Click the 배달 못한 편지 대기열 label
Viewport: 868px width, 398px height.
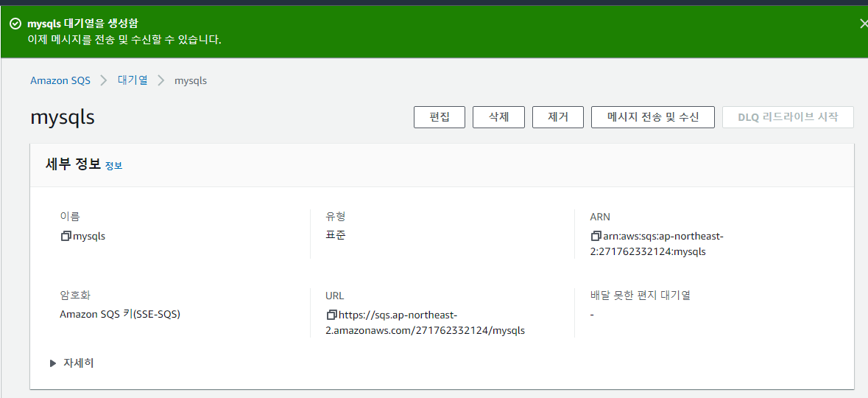(x=641, y=295)
